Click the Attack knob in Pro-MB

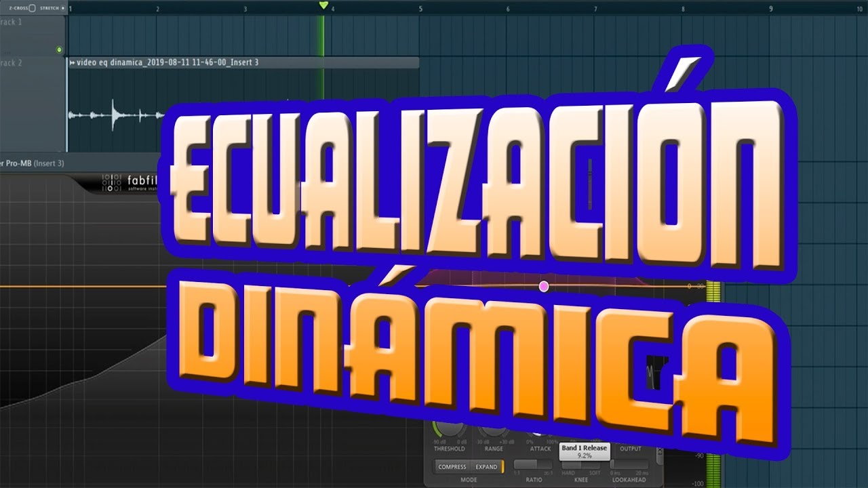pyautogui.click(x=539, y=432)
